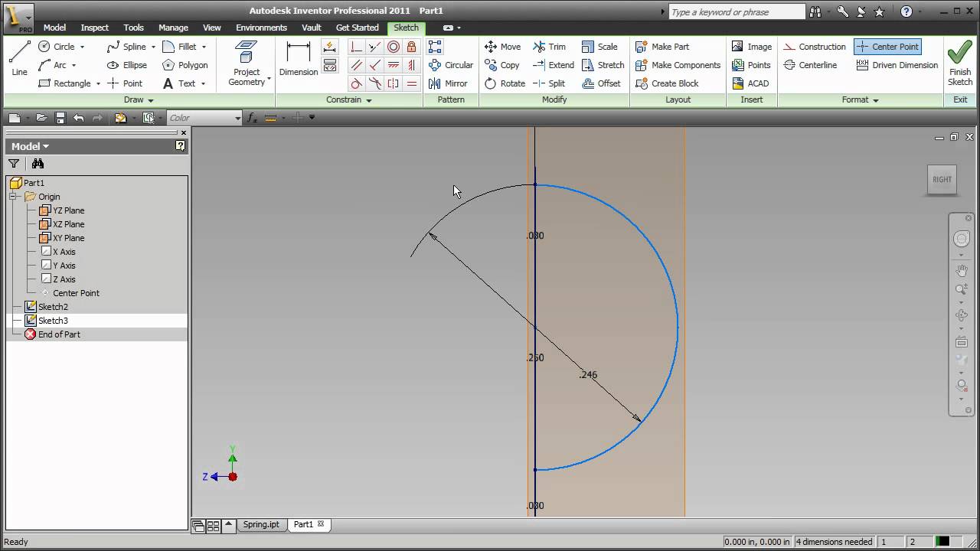This screenshot has height=551, width=980.
Task: Apply the horizontal constraint
Action: [394, 65]
